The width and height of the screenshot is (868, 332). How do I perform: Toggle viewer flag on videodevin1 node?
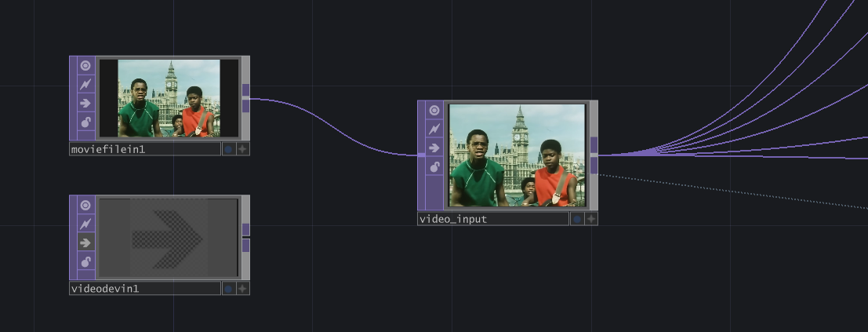pyautogui.click(x=85, y=206)
